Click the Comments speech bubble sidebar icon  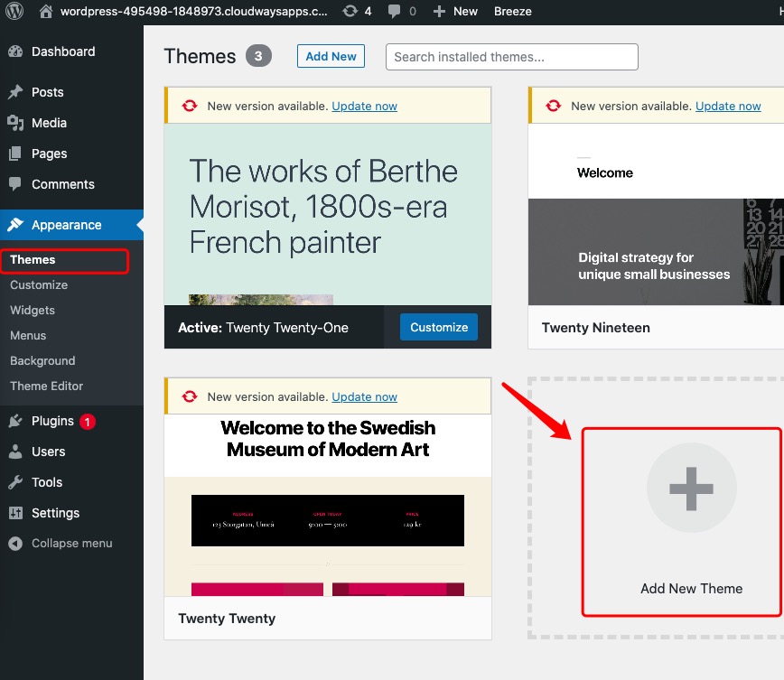[15, 184]
